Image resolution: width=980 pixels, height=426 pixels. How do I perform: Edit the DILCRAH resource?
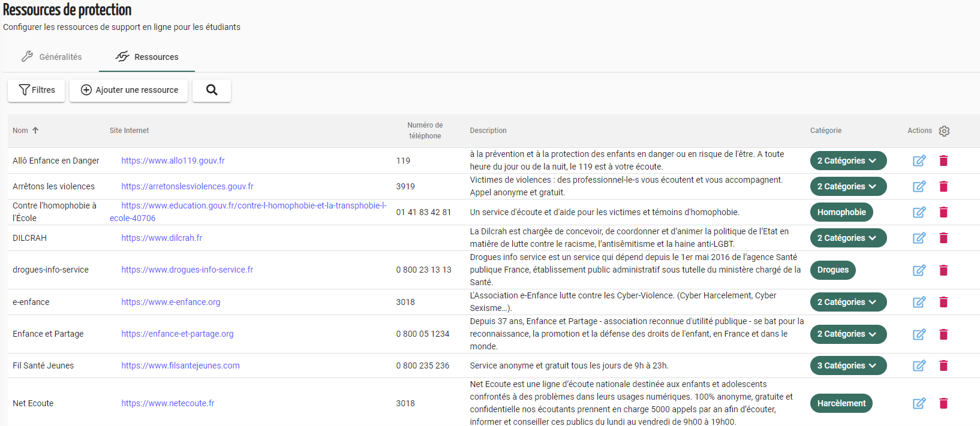pyautogui.click(x=919, y=238)
